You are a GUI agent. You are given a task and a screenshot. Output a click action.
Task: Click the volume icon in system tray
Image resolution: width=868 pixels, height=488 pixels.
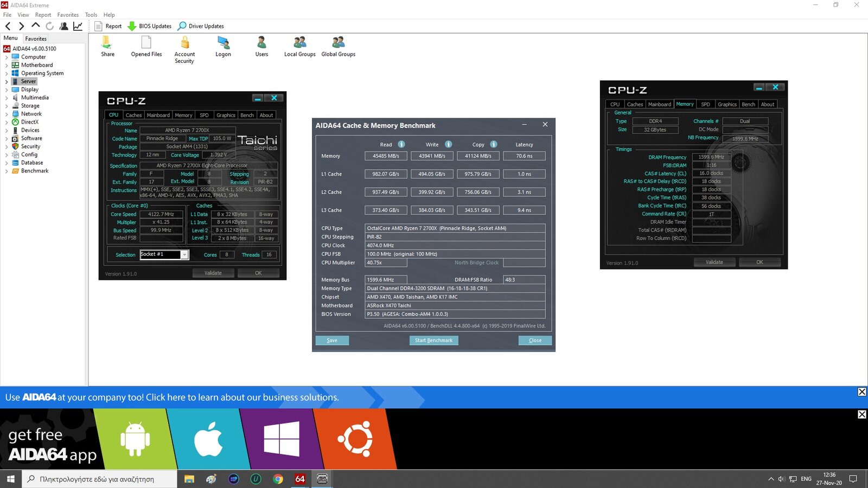pos(781,479)
